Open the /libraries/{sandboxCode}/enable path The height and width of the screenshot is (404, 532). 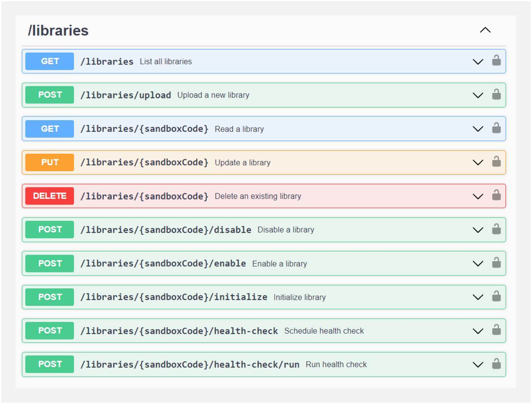tap(163, 264)
